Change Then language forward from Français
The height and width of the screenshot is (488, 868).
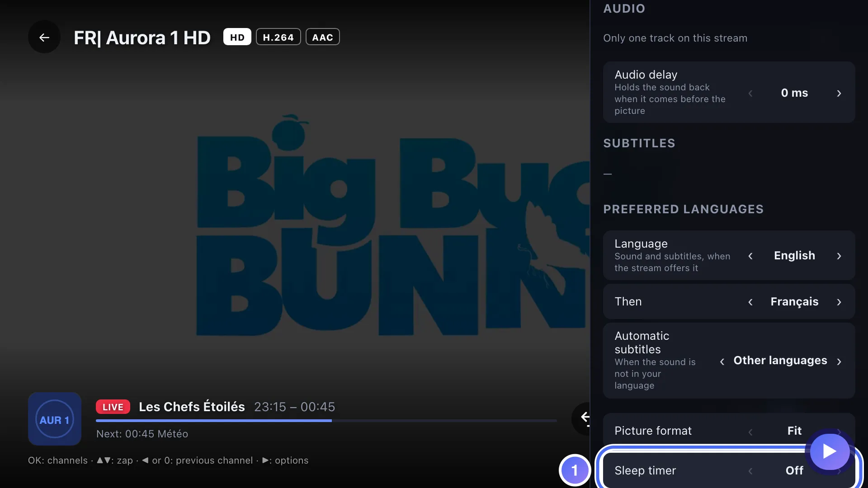(x=839, y=302)
